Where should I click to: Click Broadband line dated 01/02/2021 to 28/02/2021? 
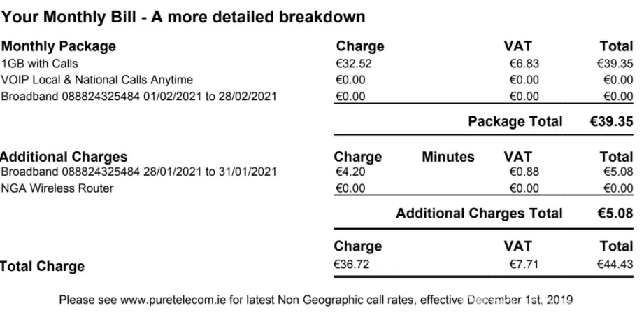[x=139, y=96]
